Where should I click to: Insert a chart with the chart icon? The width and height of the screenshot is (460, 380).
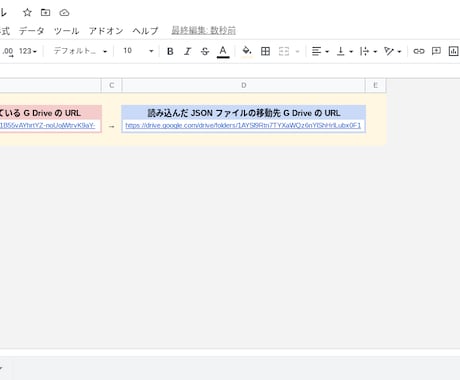[x=453, y=51]
